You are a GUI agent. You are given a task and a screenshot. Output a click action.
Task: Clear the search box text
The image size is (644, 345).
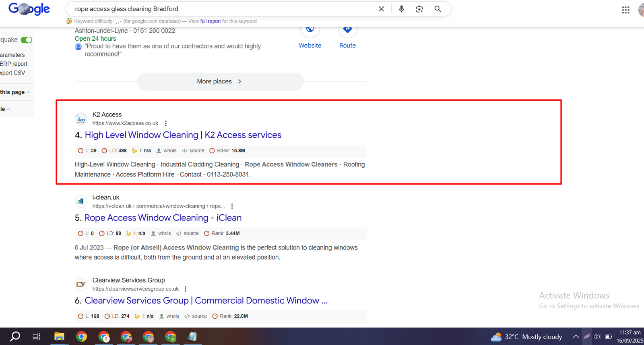[x=381, y=9]
